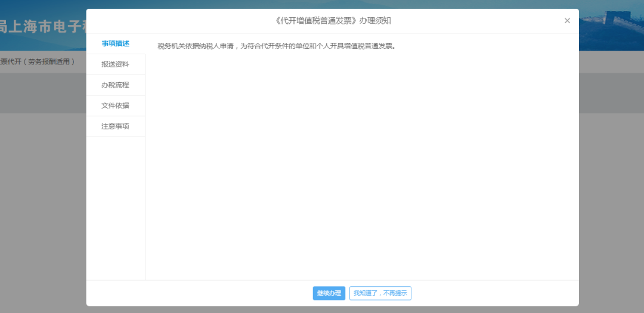Click the 继续办理 button
The width and height of the screenshot is (644, 313).
[329, 293]
